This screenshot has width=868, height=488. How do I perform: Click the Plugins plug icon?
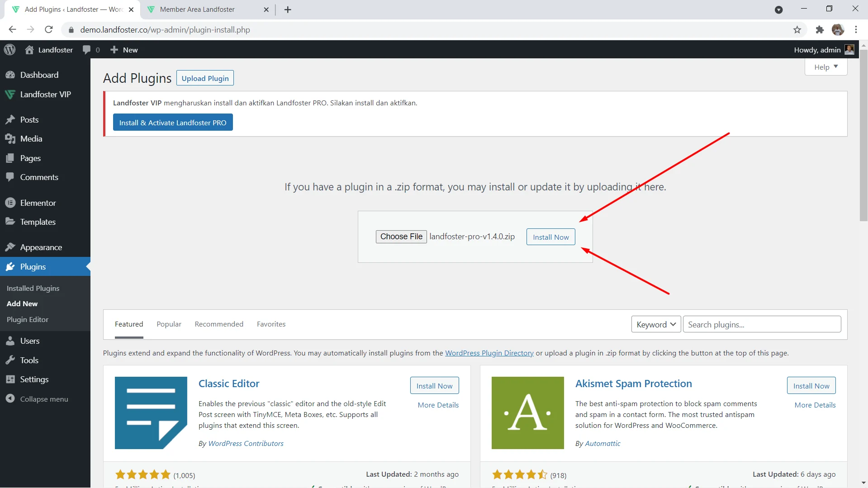coord(10,267)
